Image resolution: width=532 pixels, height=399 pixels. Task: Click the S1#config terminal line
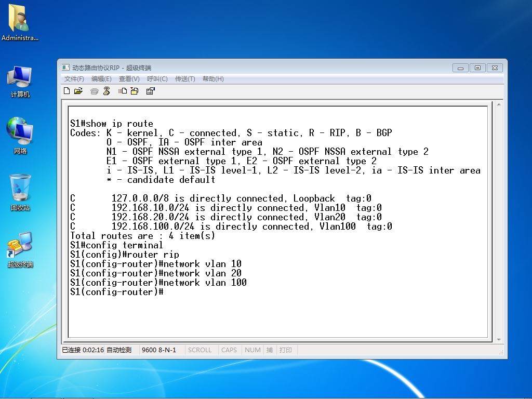[x=116, y=245]
